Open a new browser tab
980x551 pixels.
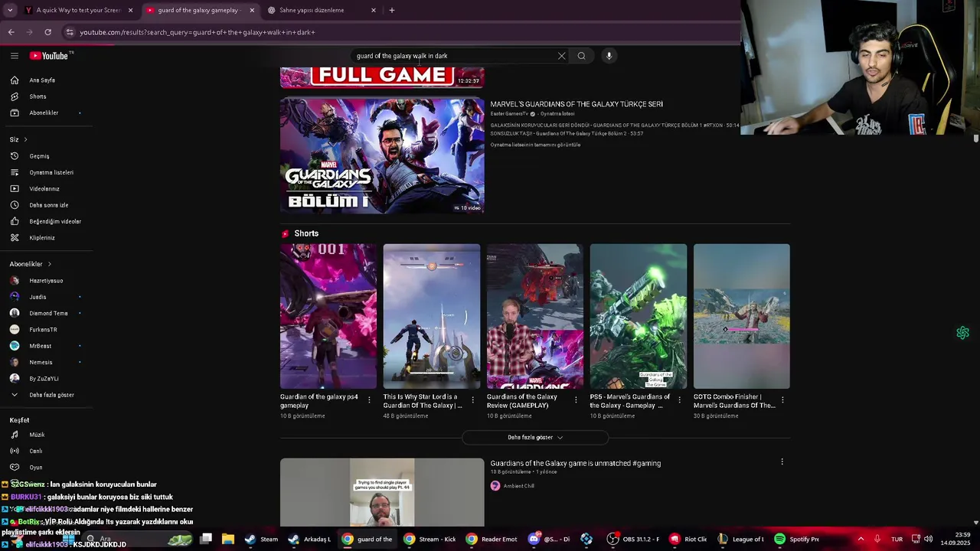392,10
